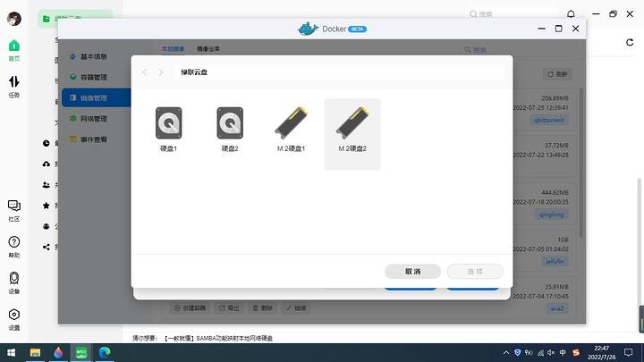The width and height of the screenshot is (644, 362).
Task: Click the 导出 export button
Action: point(229,307)
